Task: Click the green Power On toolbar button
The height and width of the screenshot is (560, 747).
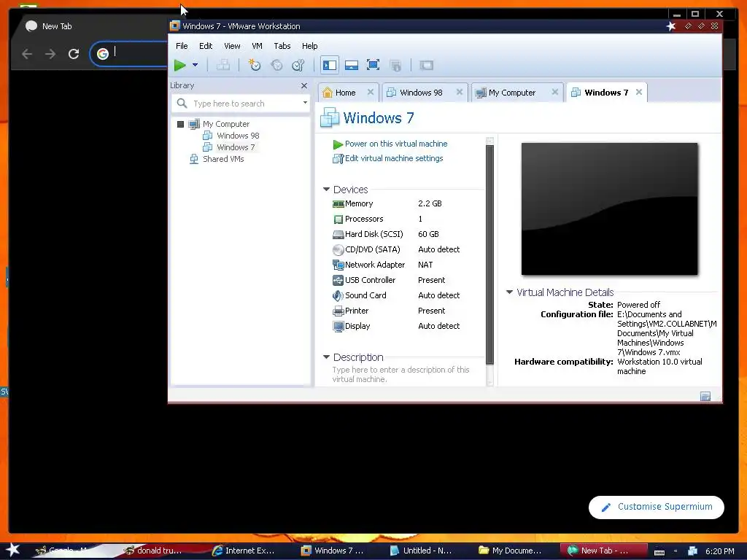Action: 179,65
